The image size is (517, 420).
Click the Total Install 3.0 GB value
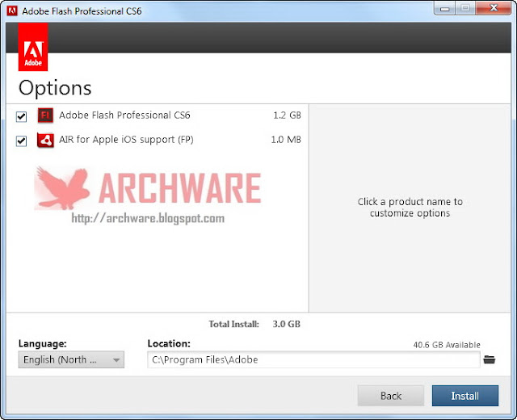[286, 324]
